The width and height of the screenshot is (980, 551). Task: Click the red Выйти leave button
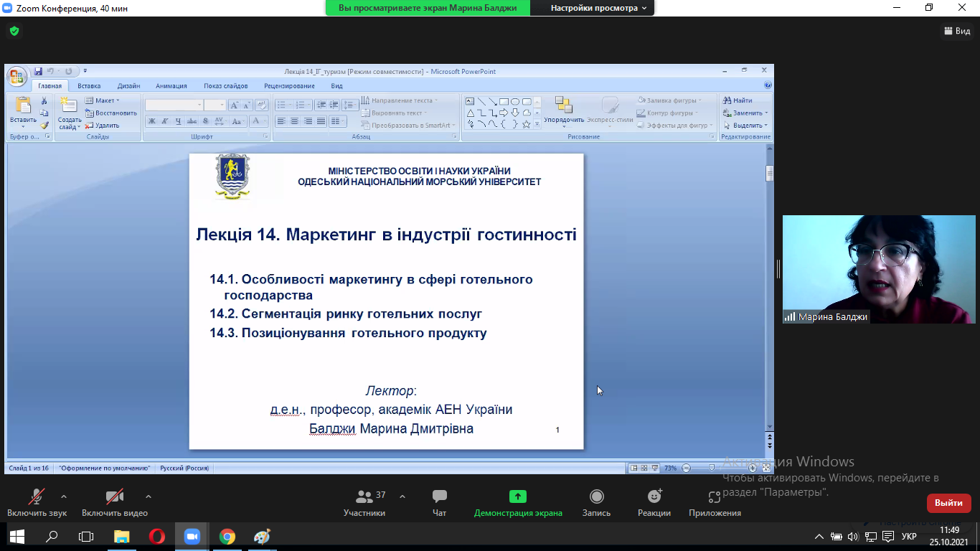pyautogui.click(x=948, y=503)
